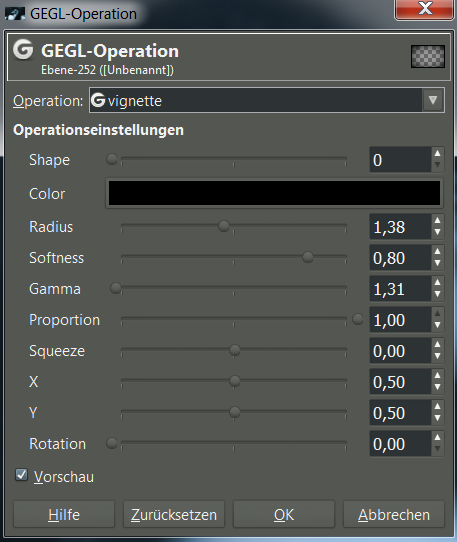Decrease the Softness value with down arrow
Viewport: 457px width, 542px height.
pos(437,263)
